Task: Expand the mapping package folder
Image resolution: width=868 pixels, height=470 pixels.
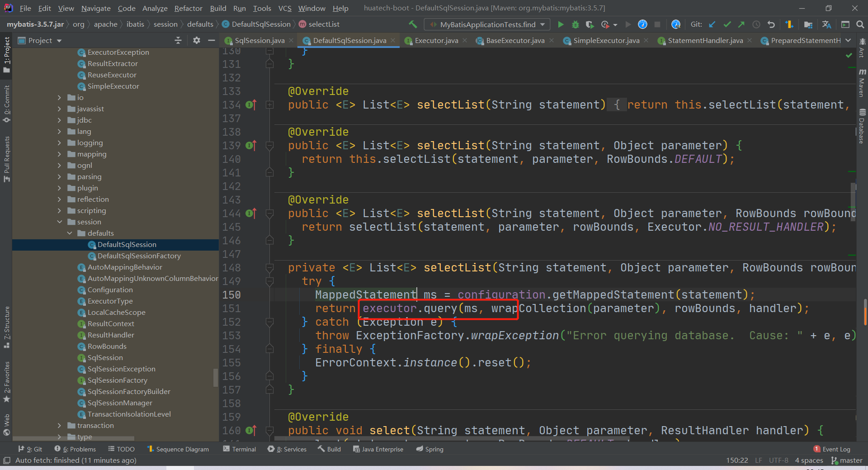Action: click(59, 154)
